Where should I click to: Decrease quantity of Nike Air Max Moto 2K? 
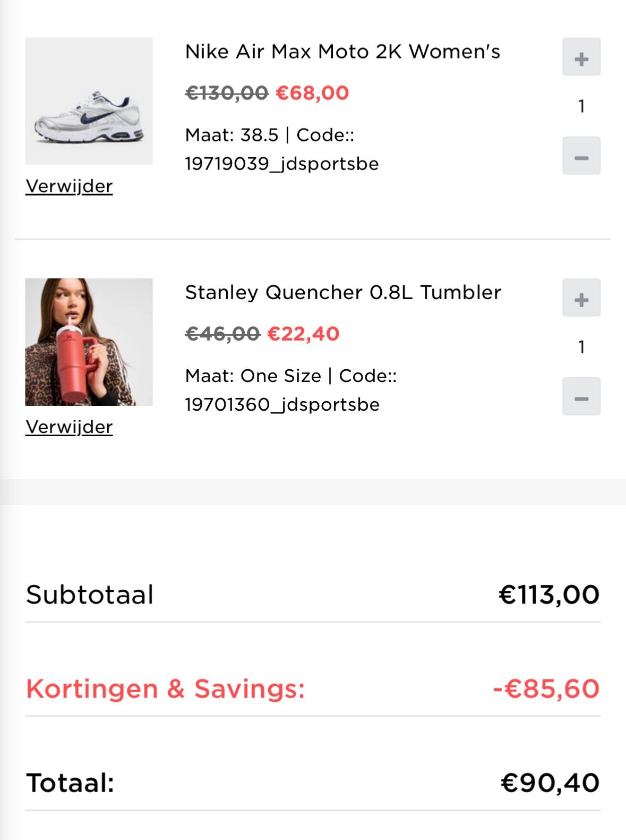(581, 156)
